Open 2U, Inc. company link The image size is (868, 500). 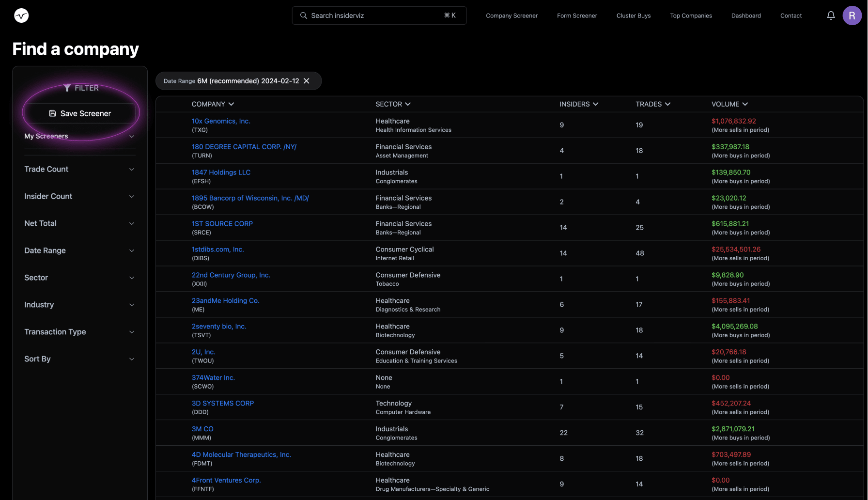pos(203,352)
